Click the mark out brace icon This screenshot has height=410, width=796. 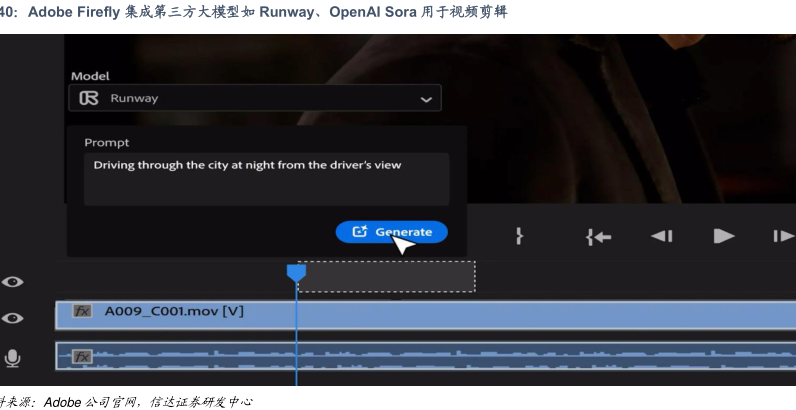click(x=518, y=236)
